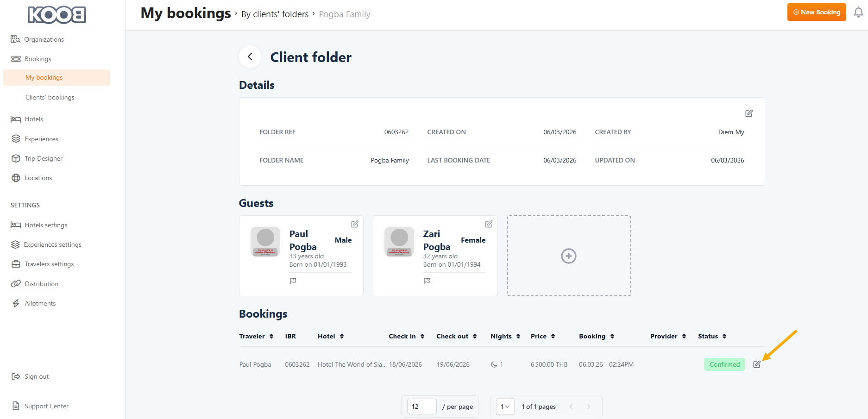Click the per page number field

click(x=421, y=406)
